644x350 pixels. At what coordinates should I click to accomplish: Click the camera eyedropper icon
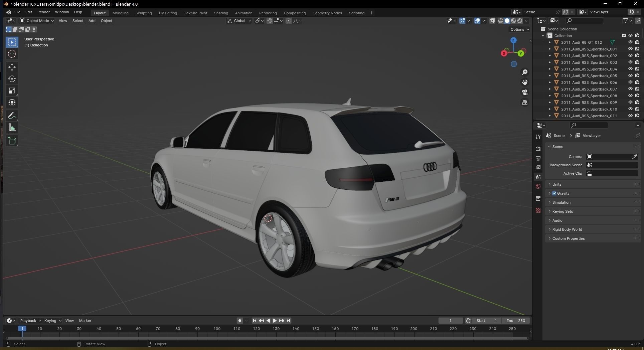[634, 157]
